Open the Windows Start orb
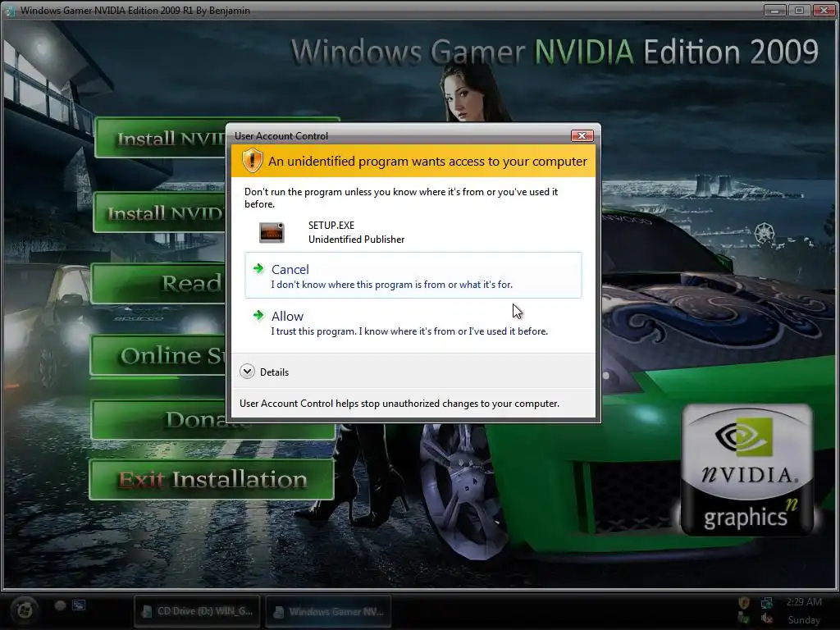840x630 pixels. [24, 610]
